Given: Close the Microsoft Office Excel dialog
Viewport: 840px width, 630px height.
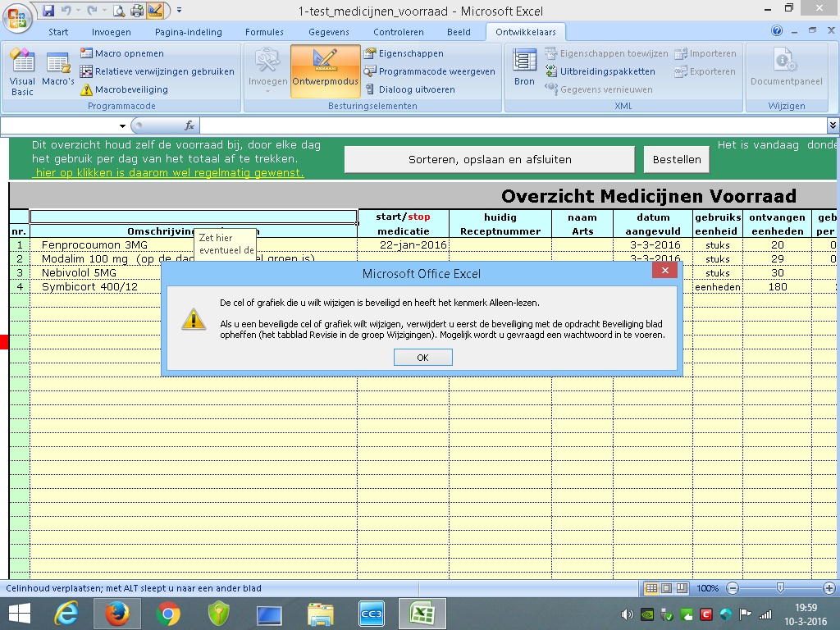Looking at the screenshot, I should point(664,271).
